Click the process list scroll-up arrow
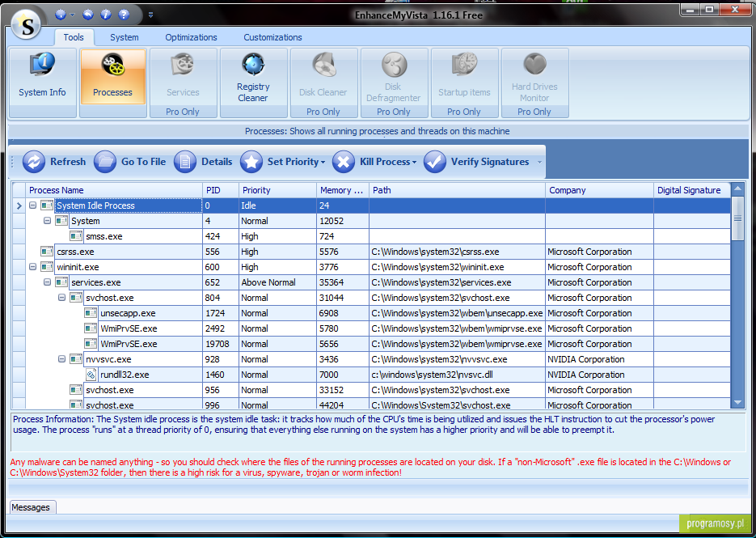 (737, 189)
